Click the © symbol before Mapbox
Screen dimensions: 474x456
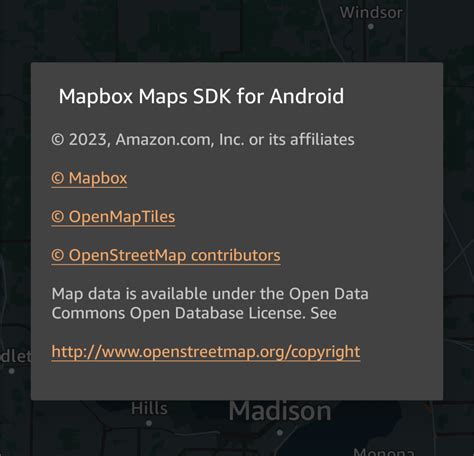tap(58, 178)
